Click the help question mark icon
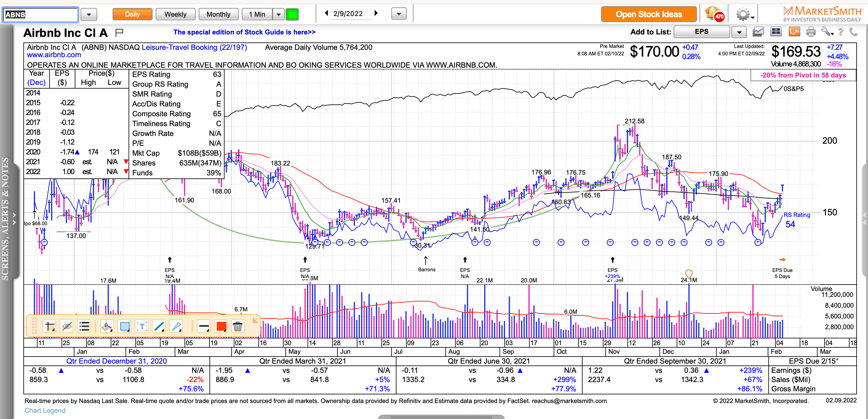This screenshot has width=868, height=419. point(841,32)
